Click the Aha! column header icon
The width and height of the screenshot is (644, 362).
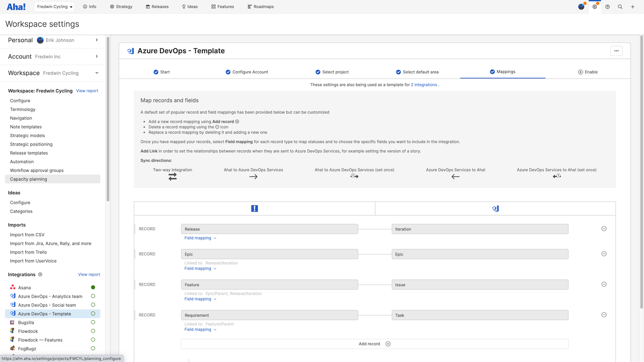(255, 208)
